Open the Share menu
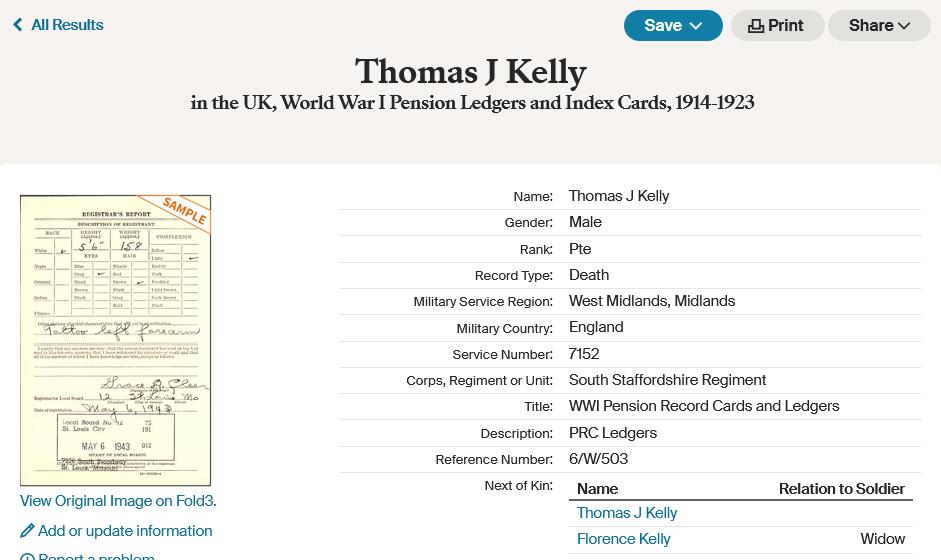941x560 pixels. 870,26
